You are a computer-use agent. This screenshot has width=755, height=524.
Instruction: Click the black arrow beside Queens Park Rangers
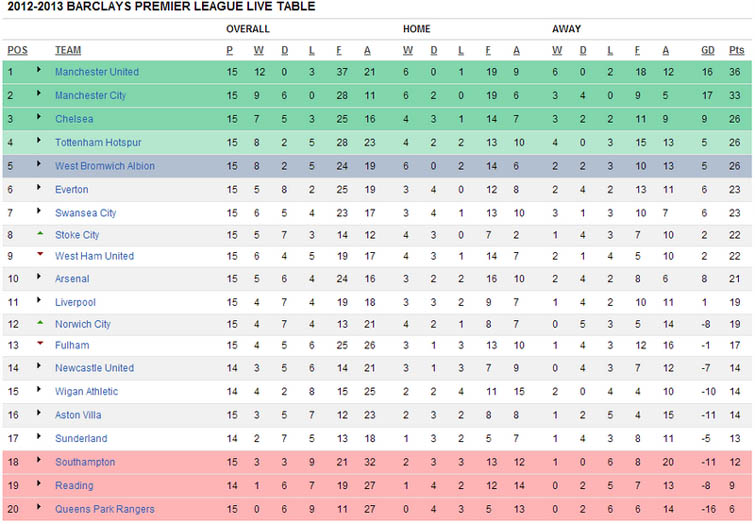coord(39,507)
